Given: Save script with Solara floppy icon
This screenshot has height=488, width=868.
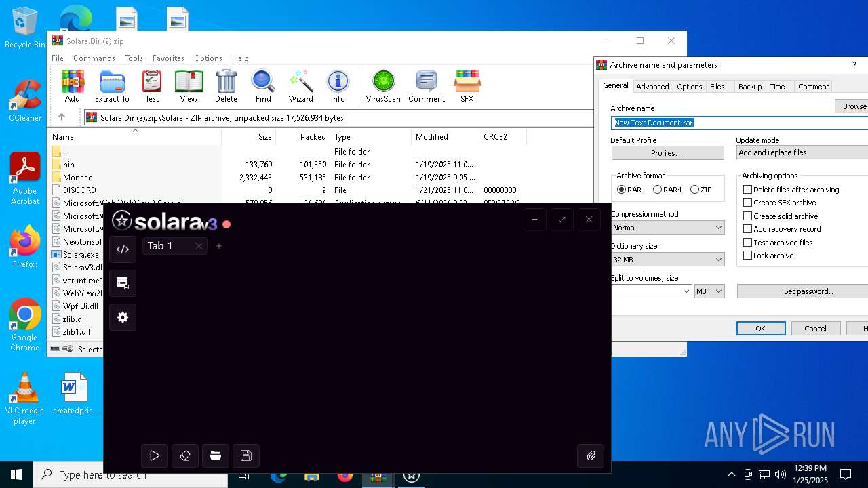Looking at the screenshot, I should pos(246,456).
